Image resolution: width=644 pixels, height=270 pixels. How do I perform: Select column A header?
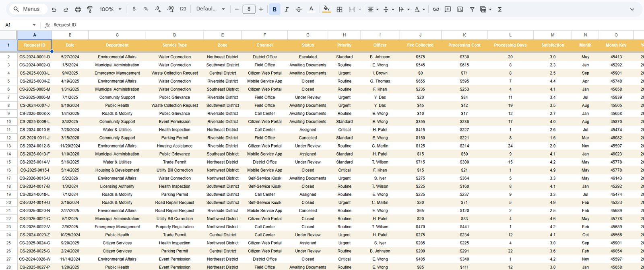[35, 35]
